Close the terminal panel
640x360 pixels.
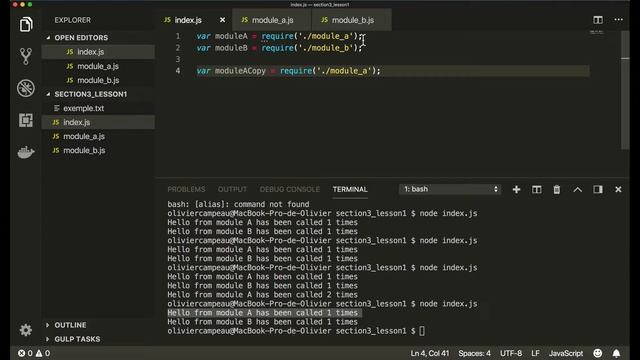click(x=618, y=189)
